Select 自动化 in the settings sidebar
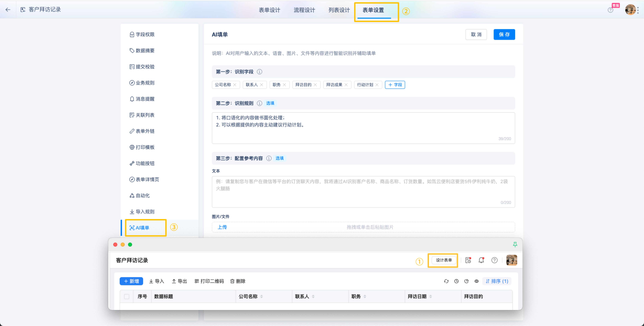644x326 pixels. coord(142,196)
